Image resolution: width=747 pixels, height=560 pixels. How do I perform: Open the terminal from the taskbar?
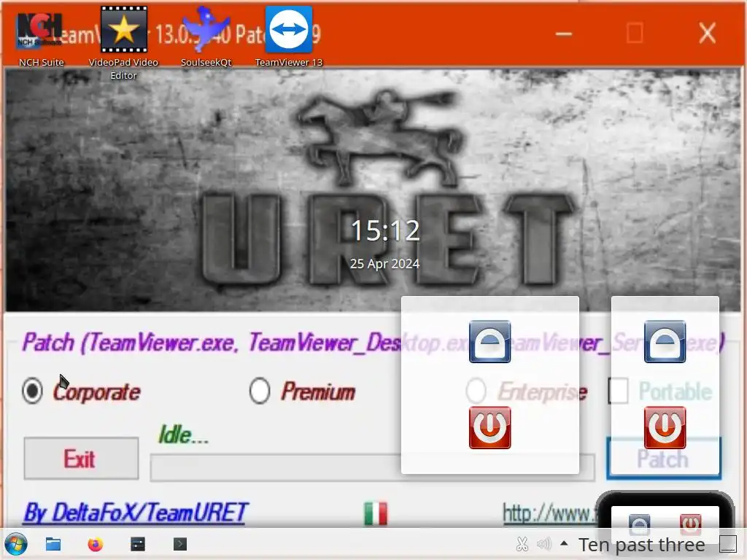point(180,544)
